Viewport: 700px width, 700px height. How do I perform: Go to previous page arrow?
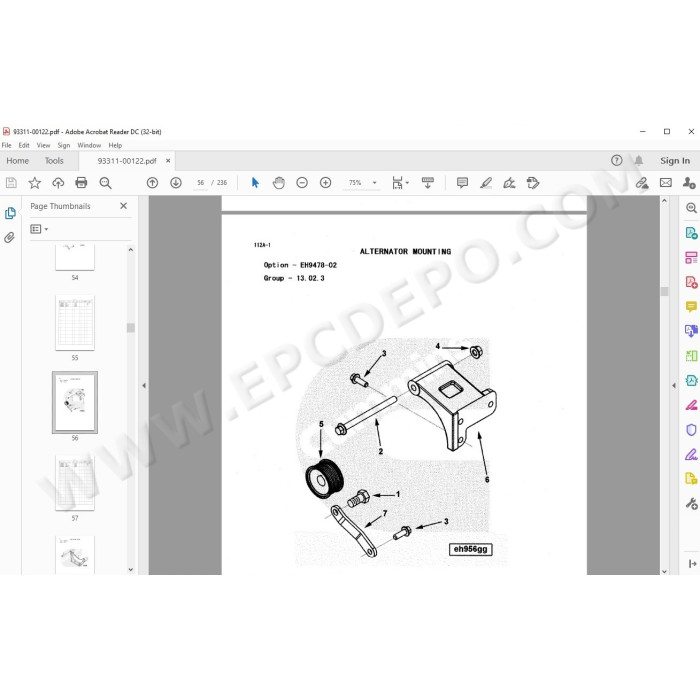pyautogui.click(x=152, y=183)
